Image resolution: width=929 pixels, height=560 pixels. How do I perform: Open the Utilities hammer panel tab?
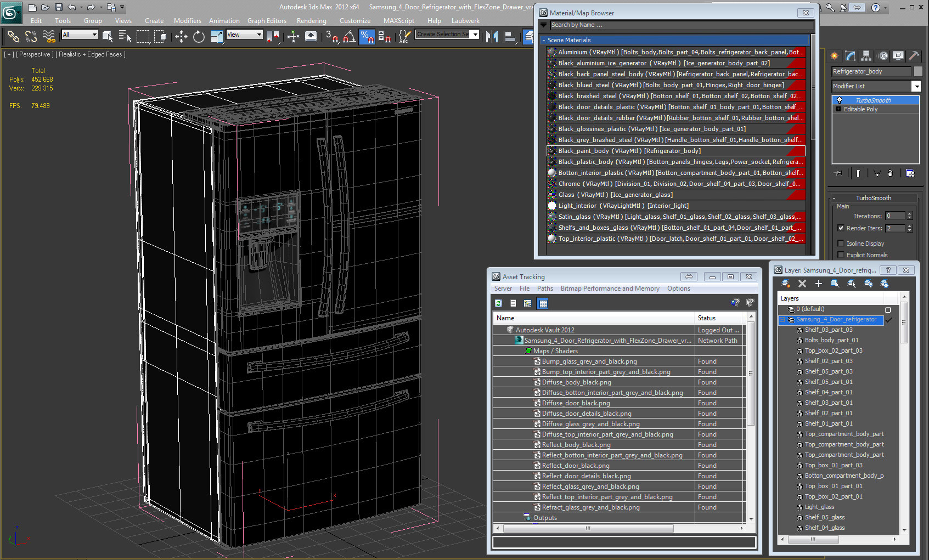pos(914,56)
